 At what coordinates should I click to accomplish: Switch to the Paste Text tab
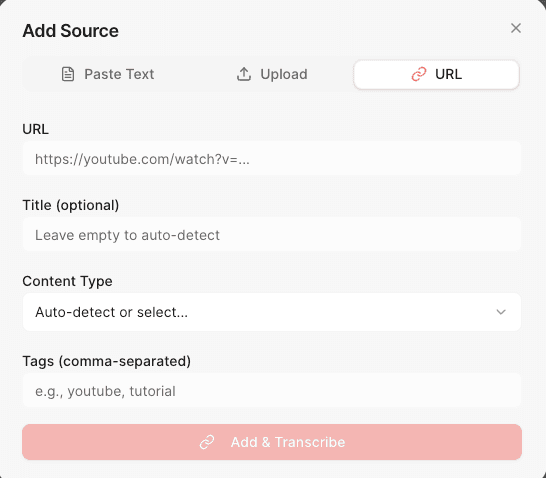pyautogui.click(x=107, y=74)
